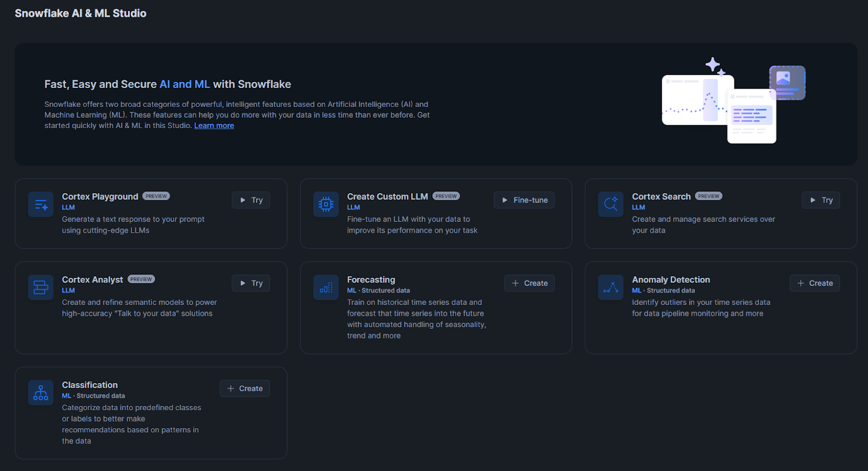The height and width of the screenshot is (471, 868).
Task: Click the LLM tag under Cortex Playground
Action: point(68,207)
